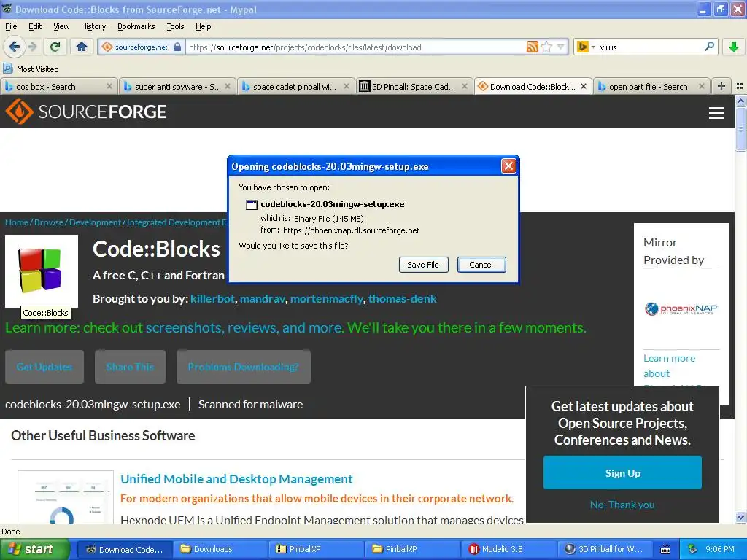Click the tab groups grid icon

(x=740, y=86)
